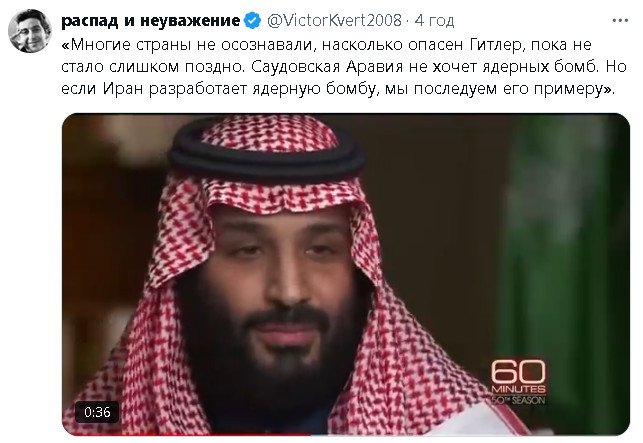Play the video of the man in red headscarf
The width and height of the screenshot is (643, 443).
346,274
